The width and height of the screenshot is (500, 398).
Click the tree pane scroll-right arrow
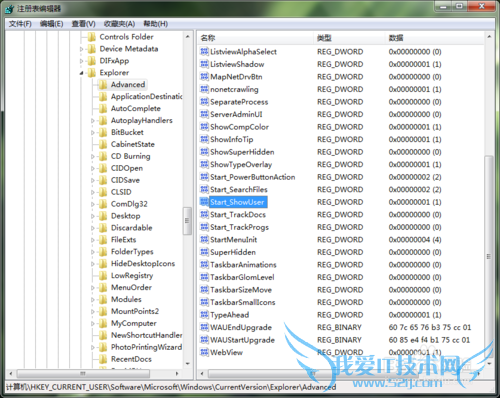coord(177,374)
